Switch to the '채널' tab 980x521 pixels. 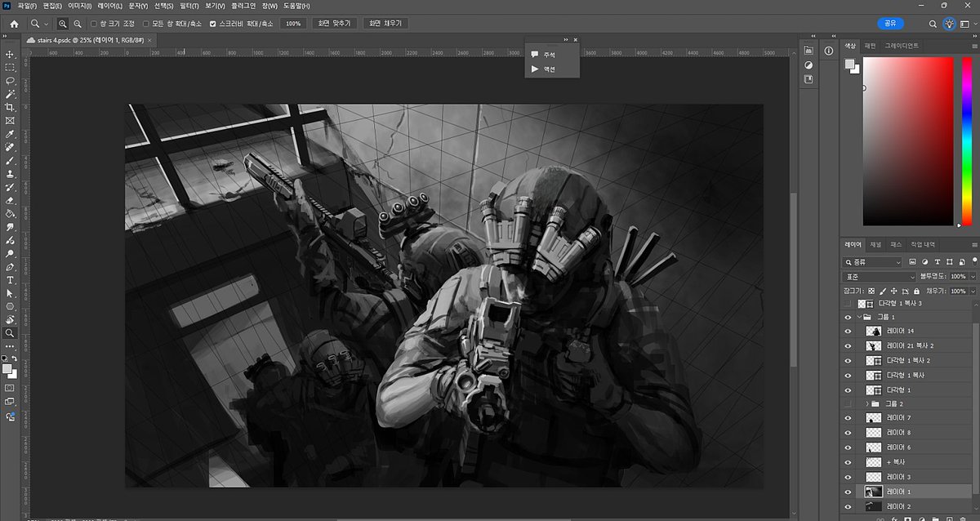click(x=875, y=244)
